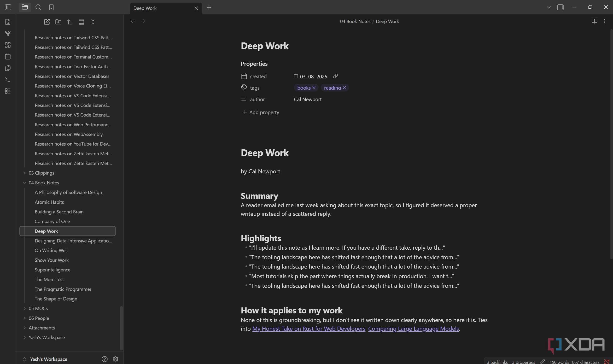Click the tags property icon
613x364 pixels.
pos(244,88)
